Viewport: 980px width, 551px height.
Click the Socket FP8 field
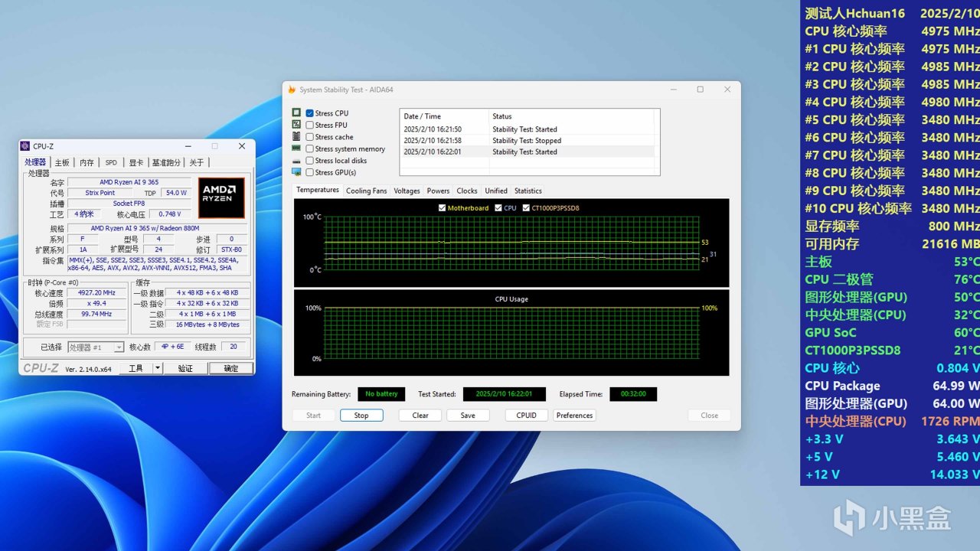[x=129, y=204]
